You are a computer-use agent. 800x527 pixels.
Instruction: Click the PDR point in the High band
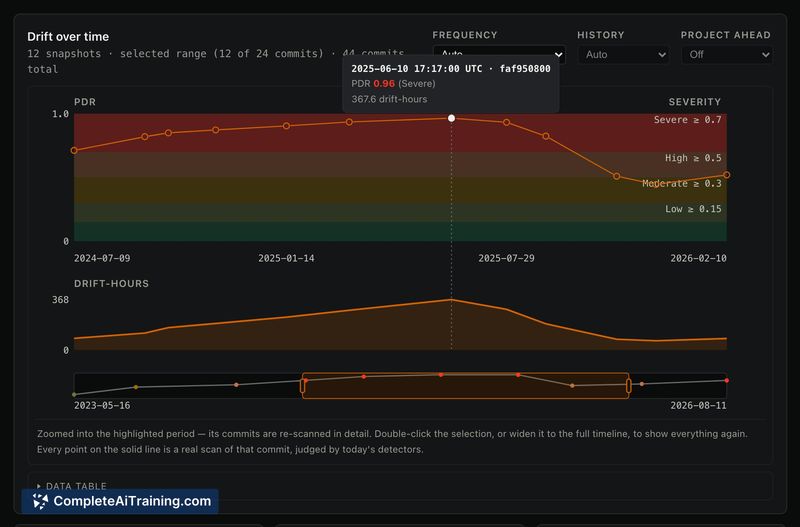pos(616,177)
